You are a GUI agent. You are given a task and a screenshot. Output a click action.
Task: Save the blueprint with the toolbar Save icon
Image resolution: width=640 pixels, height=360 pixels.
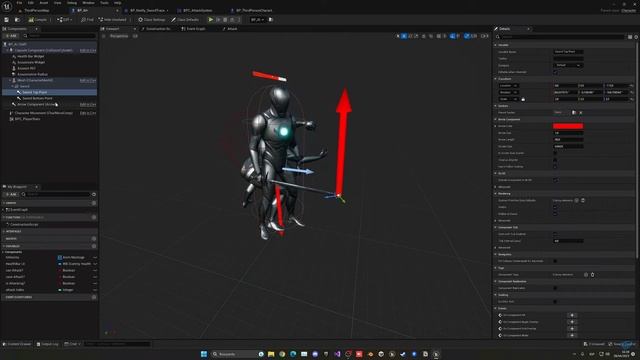pyautogui.click(x=7, y=20)
